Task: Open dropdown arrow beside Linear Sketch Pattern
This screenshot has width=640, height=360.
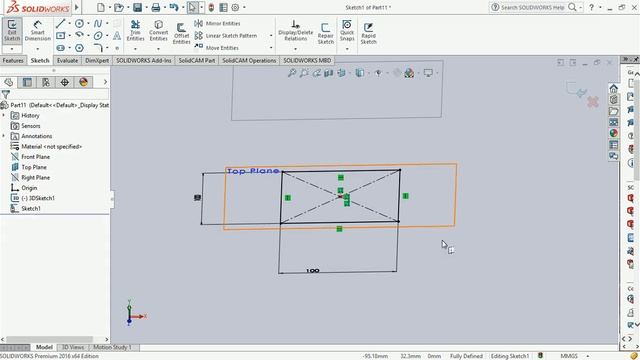Action: [x=271, y=36]
